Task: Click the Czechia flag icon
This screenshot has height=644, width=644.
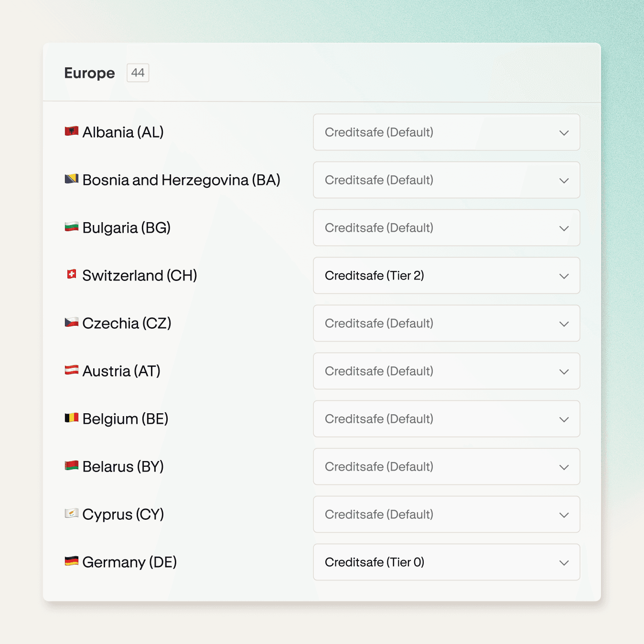Action: click(x=72, y=322)
